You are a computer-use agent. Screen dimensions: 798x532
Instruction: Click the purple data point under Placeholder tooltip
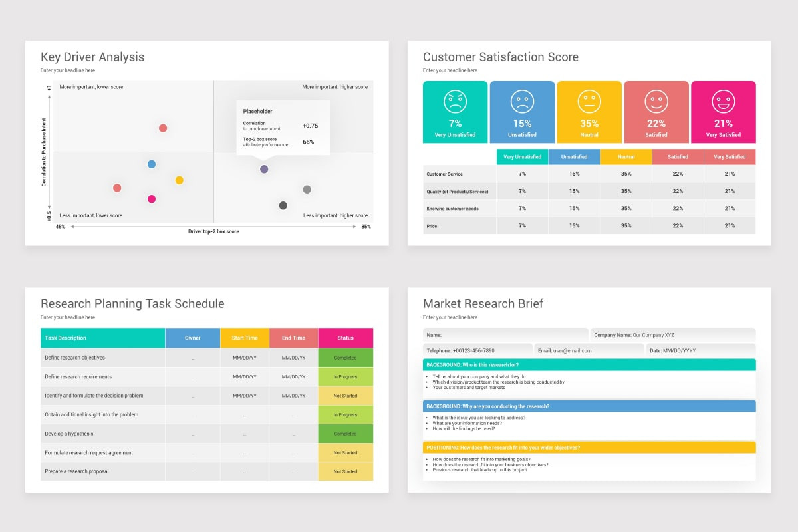pyautogui.click(x=264, y=169)
